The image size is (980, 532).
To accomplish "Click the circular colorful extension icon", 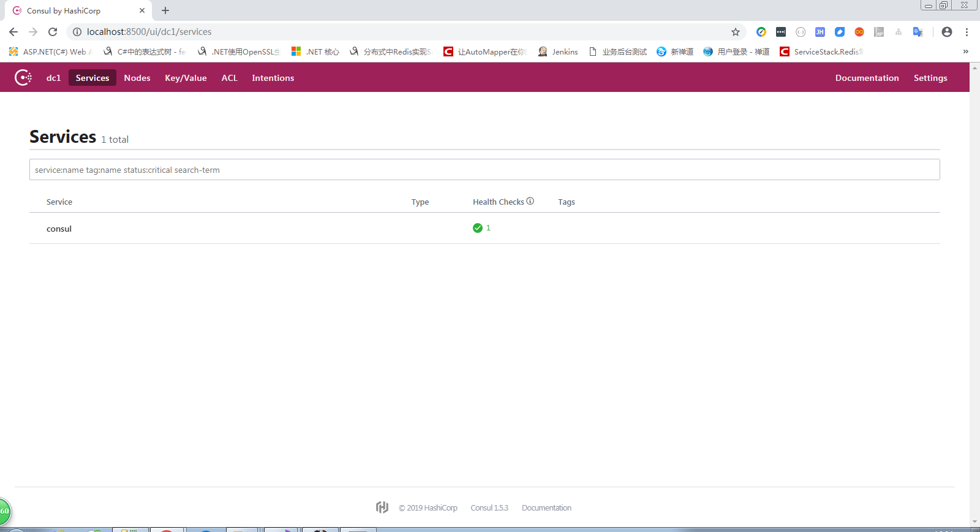I will click(761, 32).
